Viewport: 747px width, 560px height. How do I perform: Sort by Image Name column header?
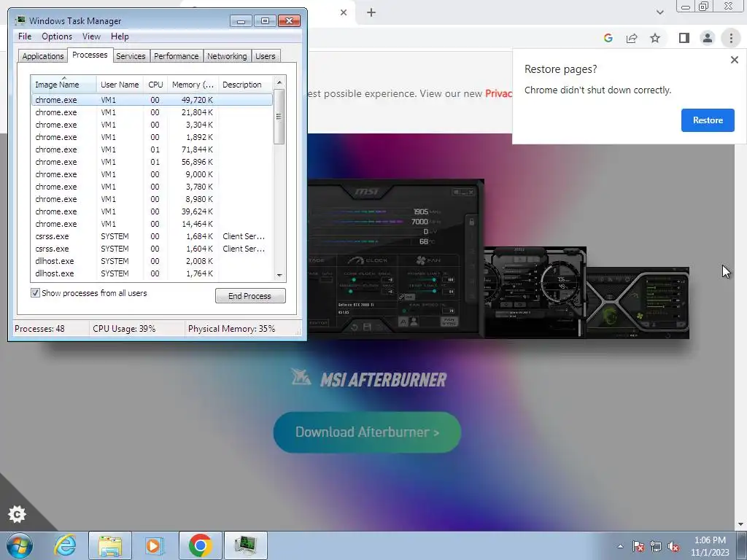pyautogui.click(x=64, y=85)
